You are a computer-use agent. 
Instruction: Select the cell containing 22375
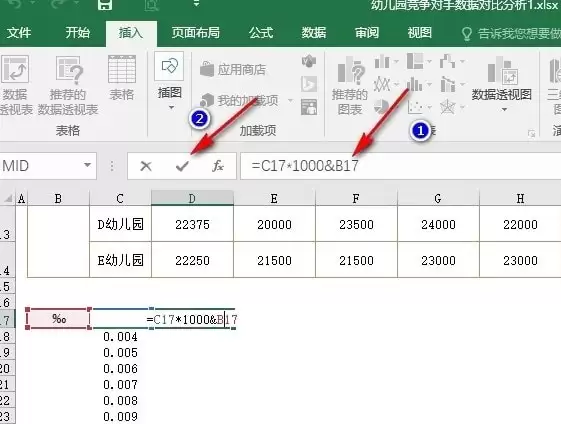(192, 224)
